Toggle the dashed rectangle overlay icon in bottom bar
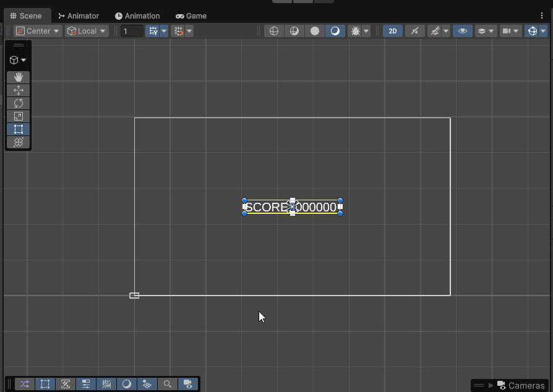553x392 pixels. (45, 384)
